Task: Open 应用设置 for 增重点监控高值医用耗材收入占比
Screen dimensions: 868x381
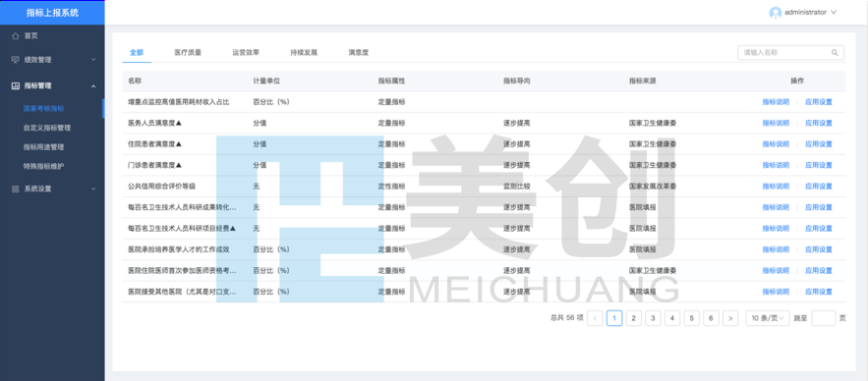Action: (x=819, y=102)
